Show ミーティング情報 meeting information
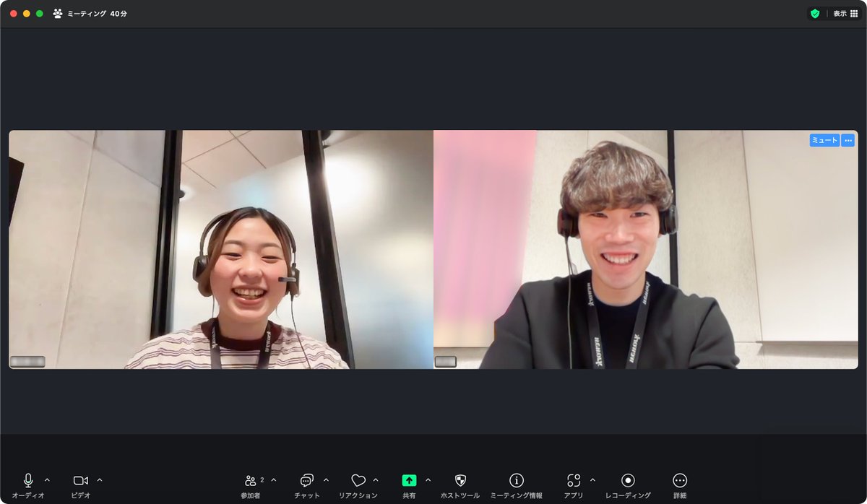The width and height of the screenshot is (867, 504). 515,480
